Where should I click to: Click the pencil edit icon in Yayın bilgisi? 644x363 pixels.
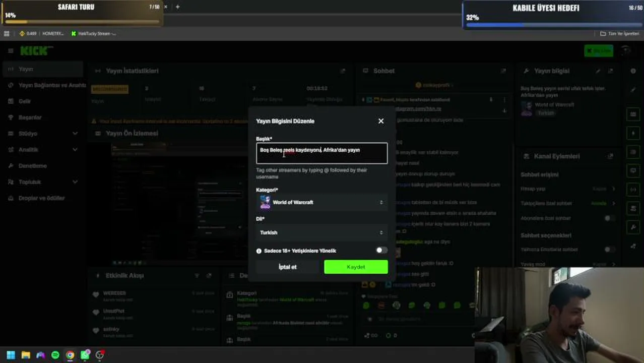[598, 71]
